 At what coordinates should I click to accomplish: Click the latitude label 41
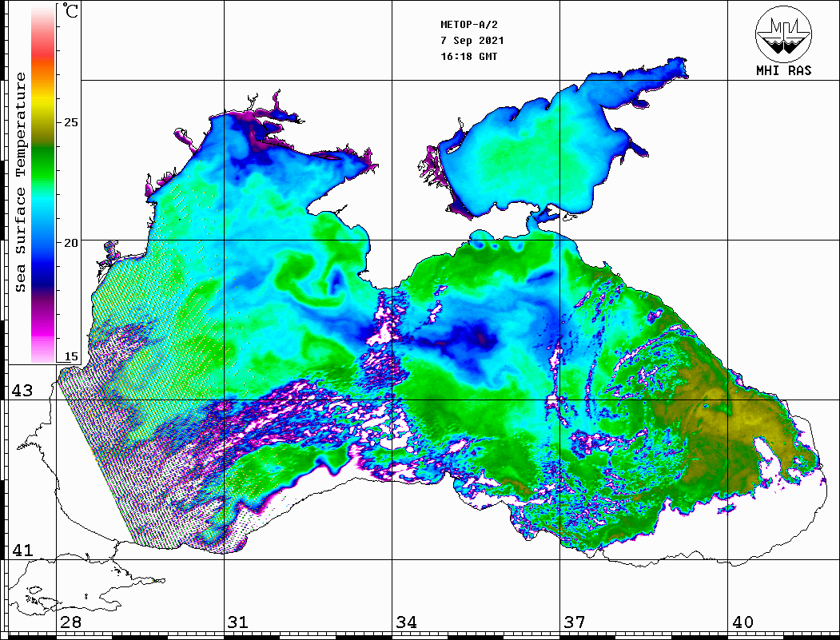(22, 550)
